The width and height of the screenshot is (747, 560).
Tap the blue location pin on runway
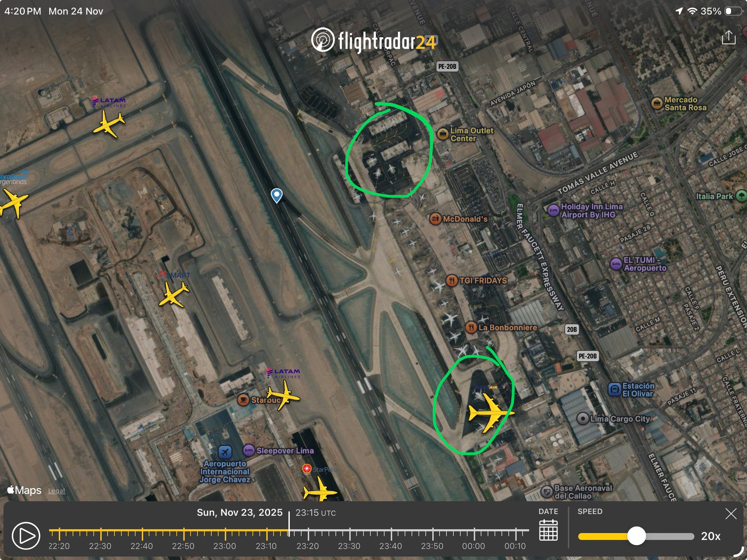[x=277, y=196]
